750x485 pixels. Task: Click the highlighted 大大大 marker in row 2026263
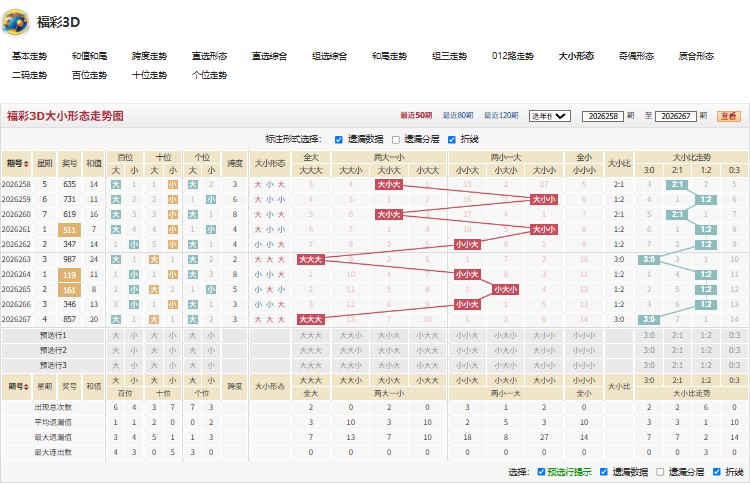311,259
